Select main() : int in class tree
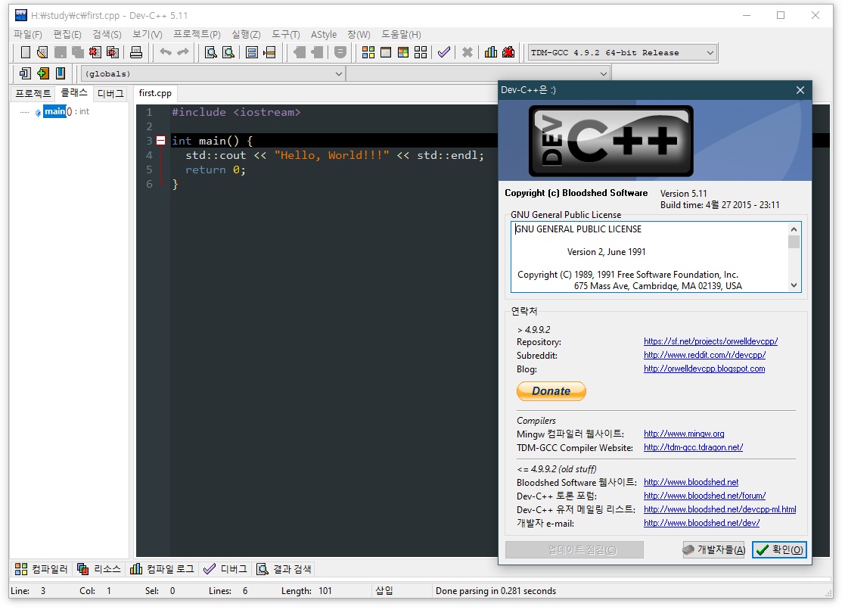The image size is (845, 616). coord(66,111)
